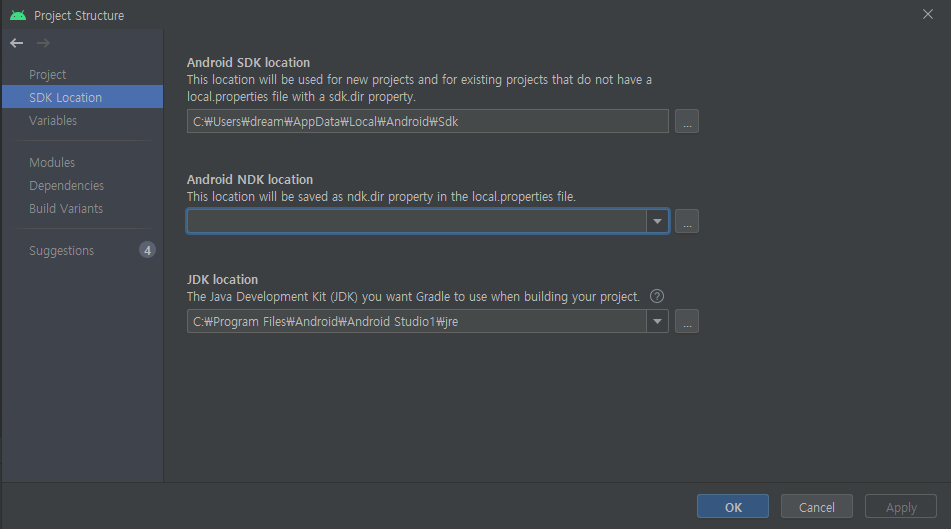This screenshot has width=951, height=529.
Task: Click the Suggestions count badge 4
Action: tap(147, 250)
